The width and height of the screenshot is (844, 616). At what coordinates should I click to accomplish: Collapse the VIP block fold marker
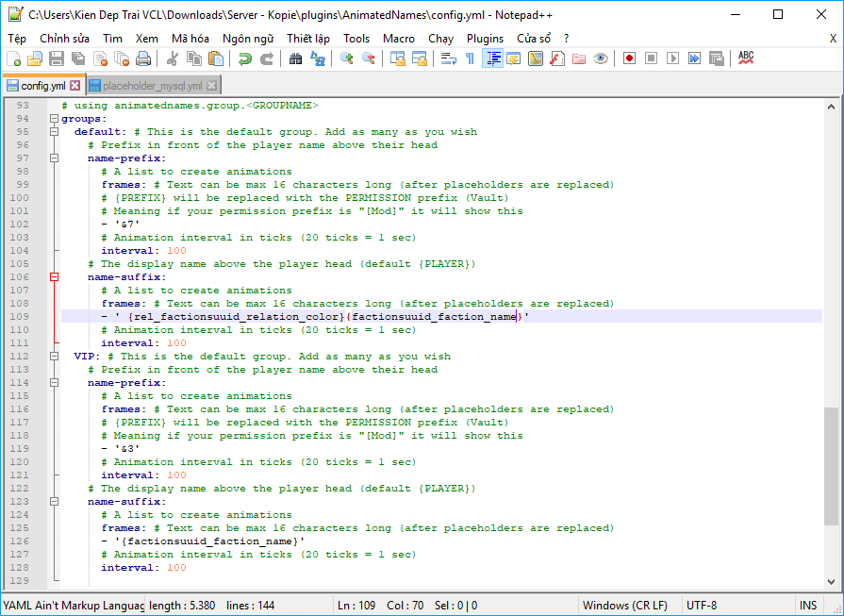pos(54,357)
